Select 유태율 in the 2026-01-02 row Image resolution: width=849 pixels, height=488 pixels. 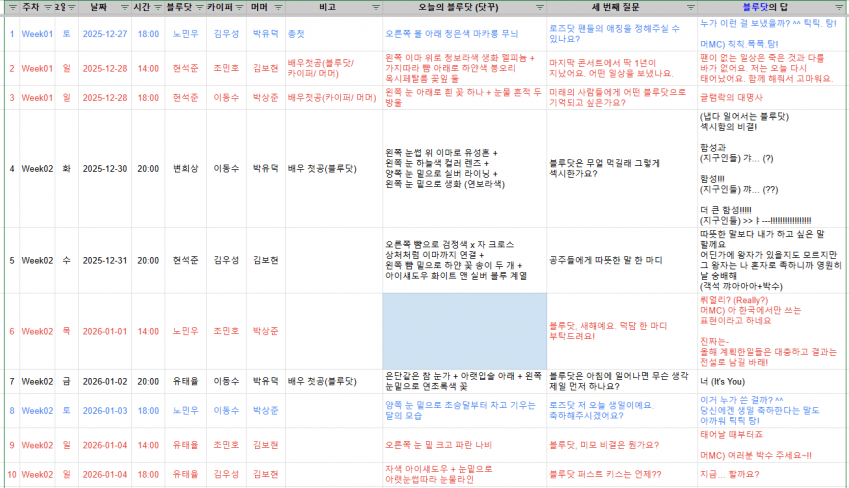185,382
